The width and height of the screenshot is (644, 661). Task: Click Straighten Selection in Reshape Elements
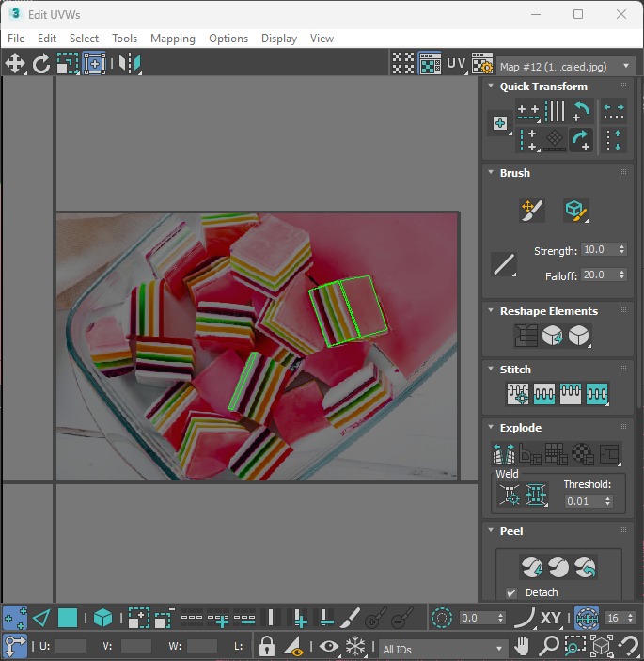click(526, 336)
